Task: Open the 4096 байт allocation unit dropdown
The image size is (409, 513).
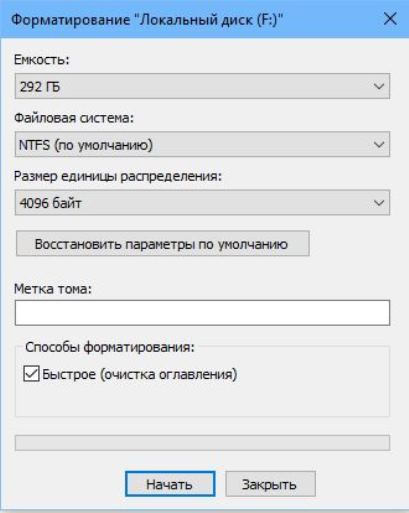Action: tap(202, 203)
